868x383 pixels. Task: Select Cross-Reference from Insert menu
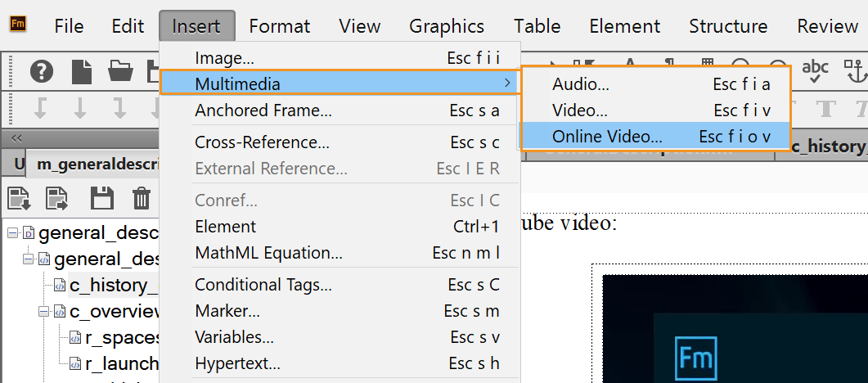262,142
